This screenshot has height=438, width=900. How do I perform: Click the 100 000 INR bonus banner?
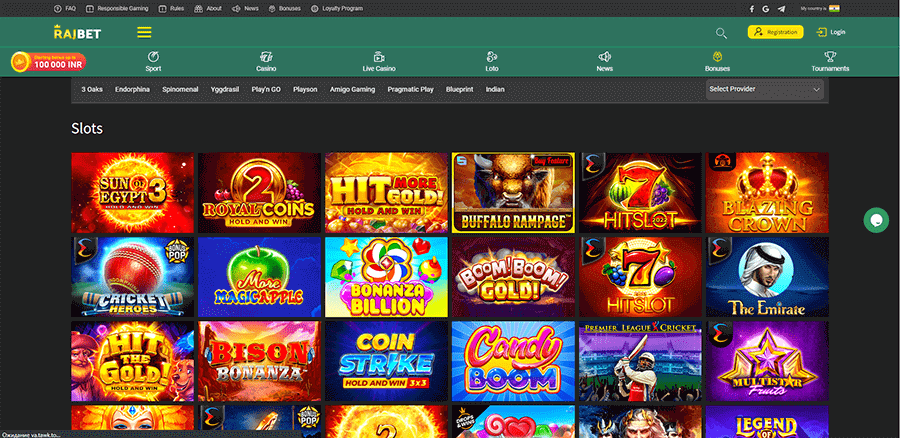coord(49,61)
